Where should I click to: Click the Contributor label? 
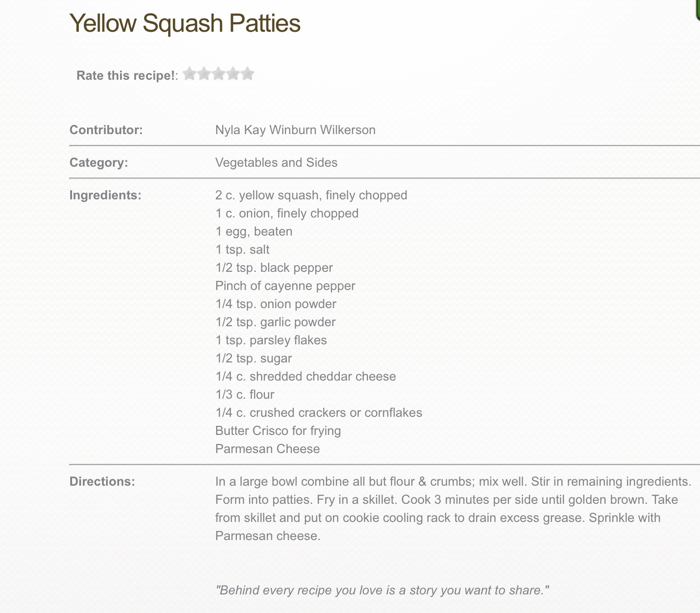(x=106, y=130)
